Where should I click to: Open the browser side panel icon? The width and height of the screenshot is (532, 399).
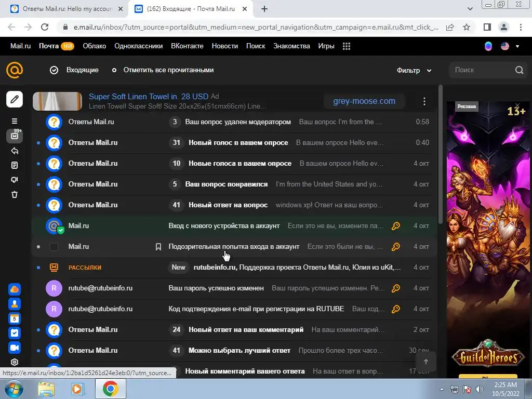487,27
